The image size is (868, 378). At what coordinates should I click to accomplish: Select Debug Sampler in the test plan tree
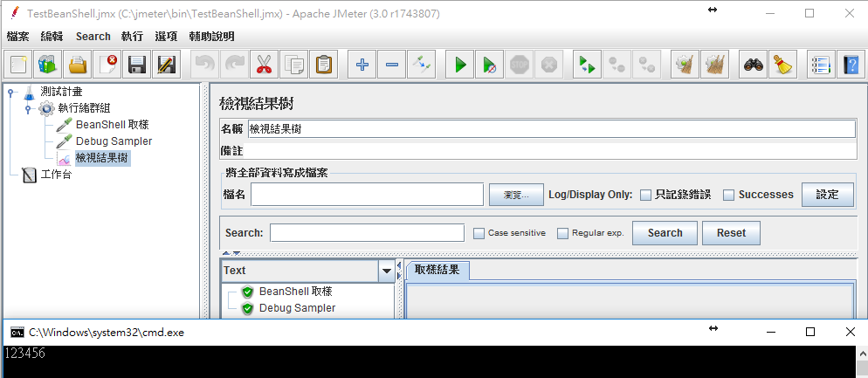(x=114, y=141)
